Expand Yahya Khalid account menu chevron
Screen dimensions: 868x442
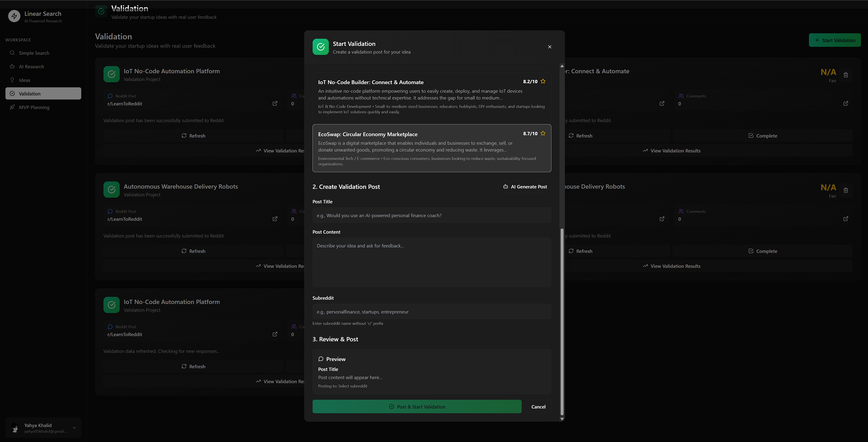pyautogui.click(x=74, y=428)
